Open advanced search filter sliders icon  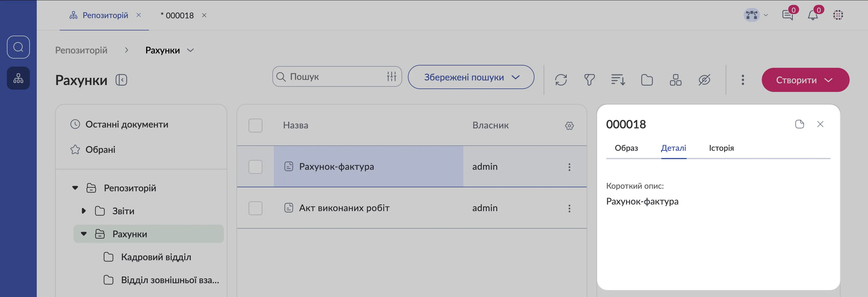coord(392,76)
